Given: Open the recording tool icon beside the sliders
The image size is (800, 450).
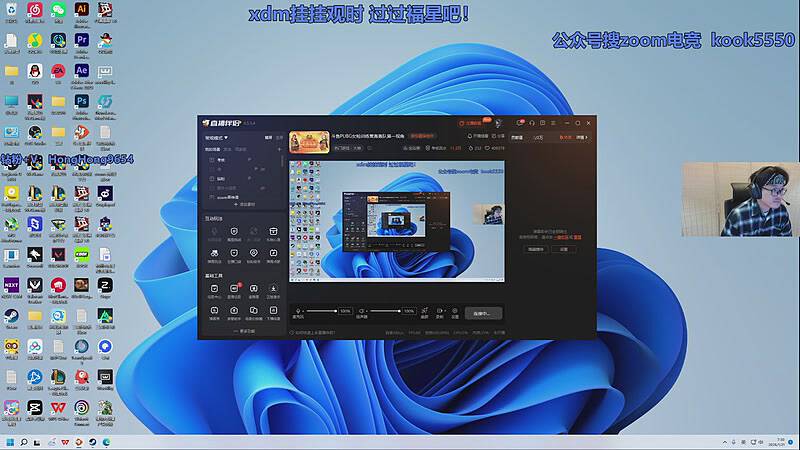Looking at the screenshot, I should pos(440,311).
